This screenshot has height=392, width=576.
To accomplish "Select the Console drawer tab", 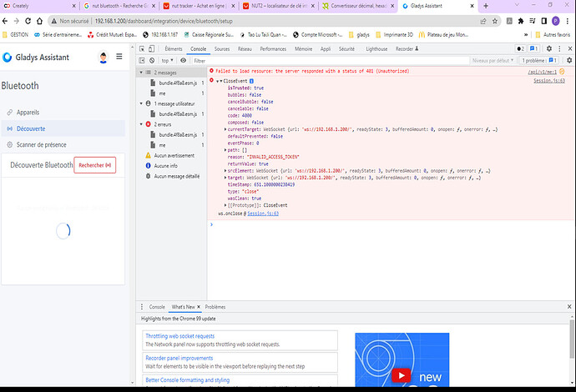I will (157, 307).
